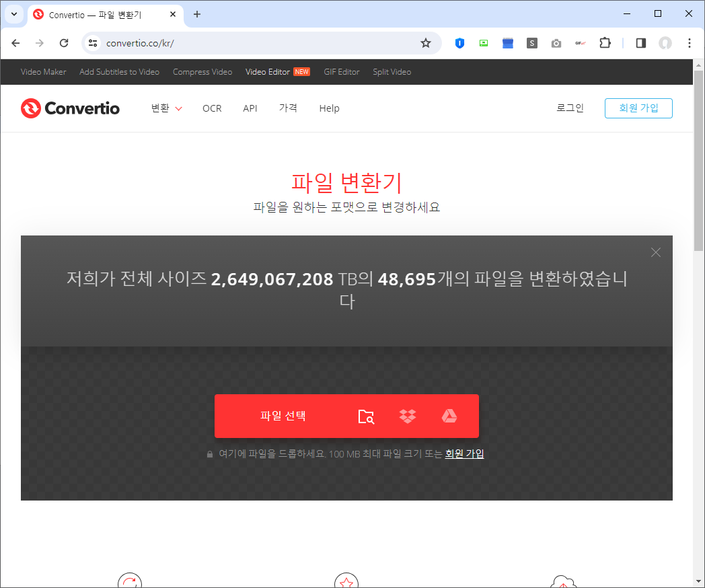Click the camera screenshot extension icon
Viewport: 705px width, 588px height.
556,42
